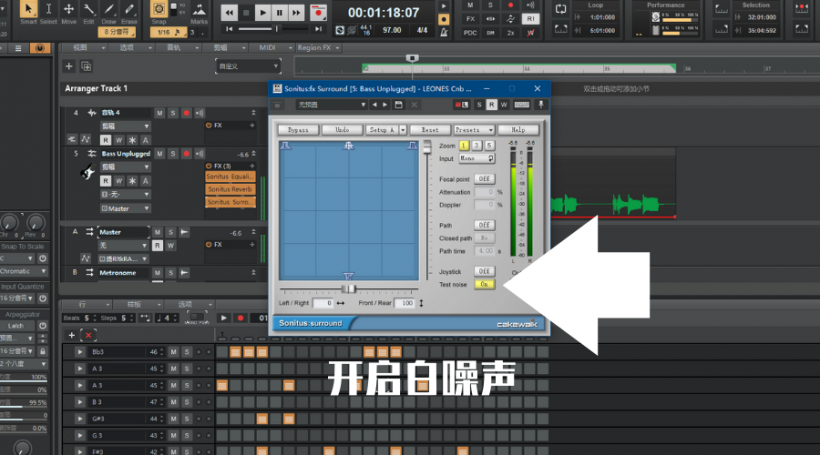Click the Front / Rear value field
This screenshot has width=820, height=455.
tap(405, 303)
